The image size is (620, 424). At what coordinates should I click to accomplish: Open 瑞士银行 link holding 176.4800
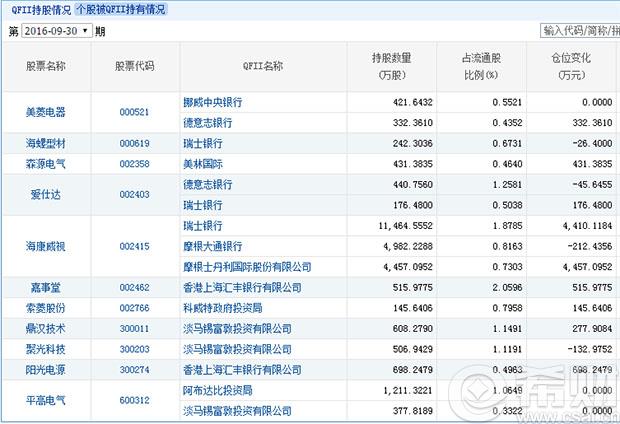coord(202,205)
